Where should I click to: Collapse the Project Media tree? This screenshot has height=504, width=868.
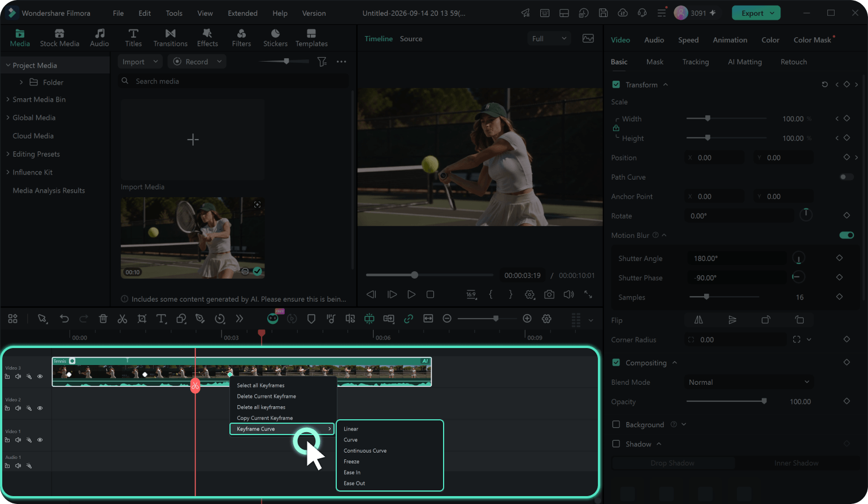click(8, 66)
